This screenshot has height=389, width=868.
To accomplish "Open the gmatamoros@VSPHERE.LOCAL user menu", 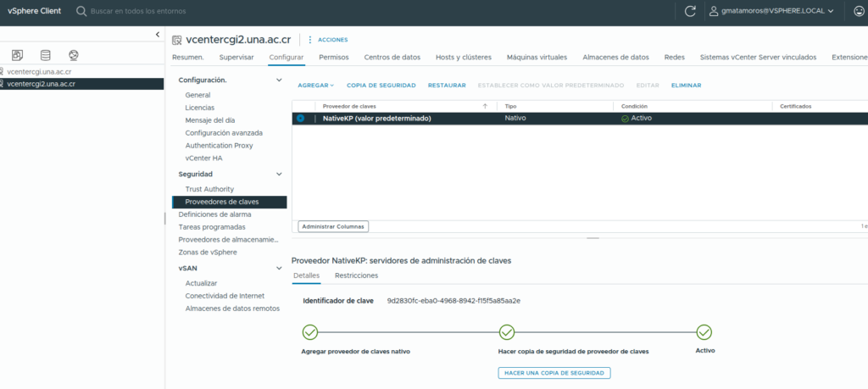I will click(x=773, y=11).
